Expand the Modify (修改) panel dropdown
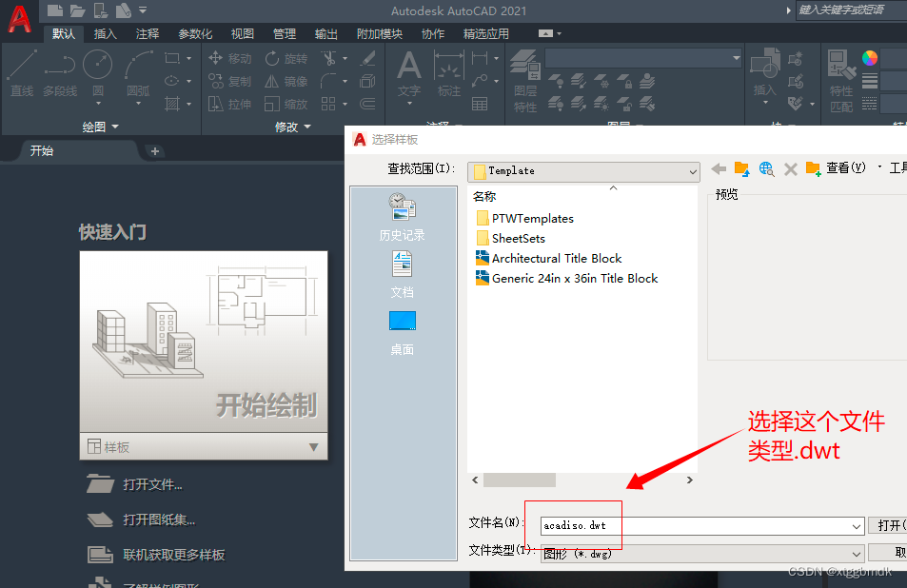This screenshot has height=588, width=907. click(x=293, y=127)
